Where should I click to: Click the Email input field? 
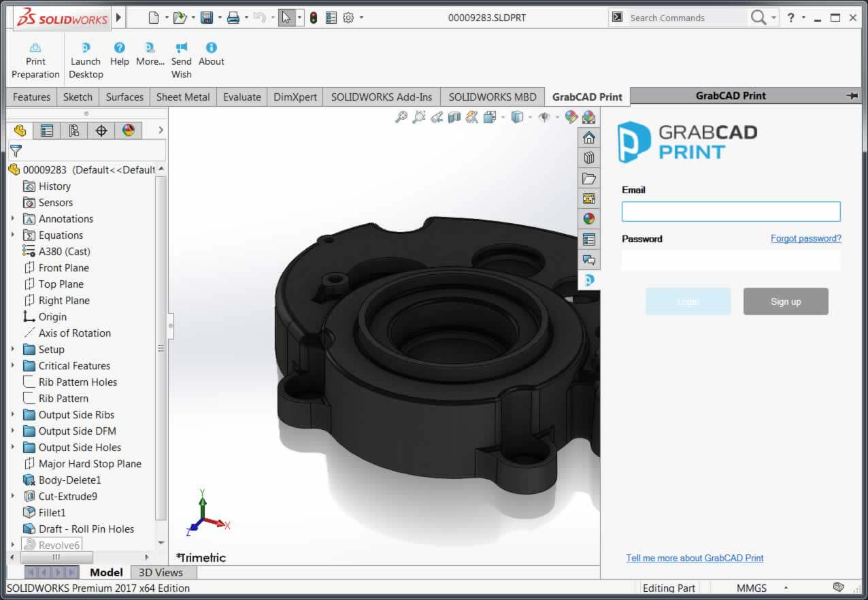(x=730, y=212)
